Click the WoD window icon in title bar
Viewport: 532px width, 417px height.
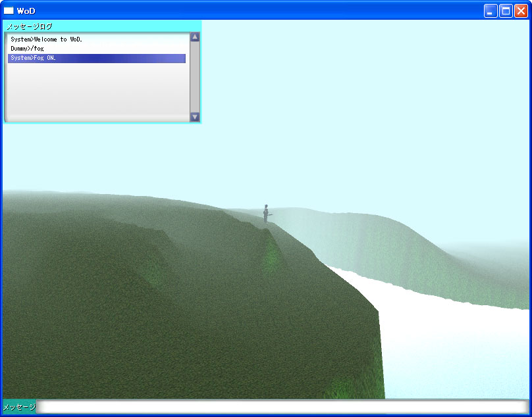click(9, 11)
